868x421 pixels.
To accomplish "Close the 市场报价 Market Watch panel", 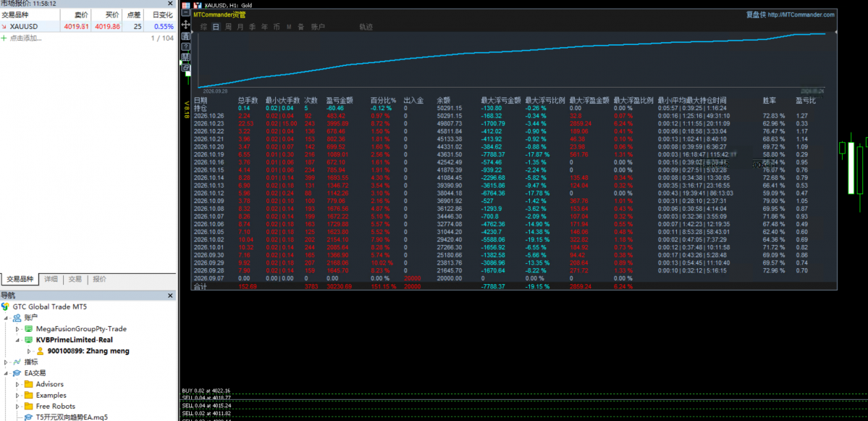I will tap(171, 4).
